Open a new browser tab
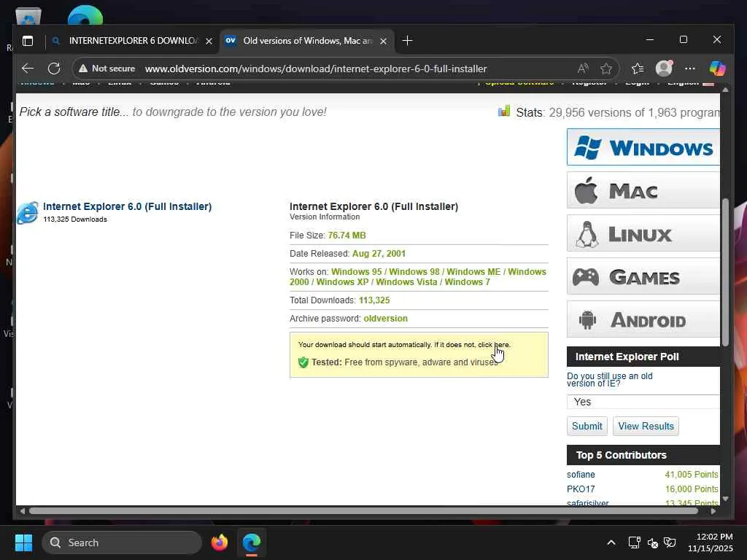747x560 pixels. (407, 41)
